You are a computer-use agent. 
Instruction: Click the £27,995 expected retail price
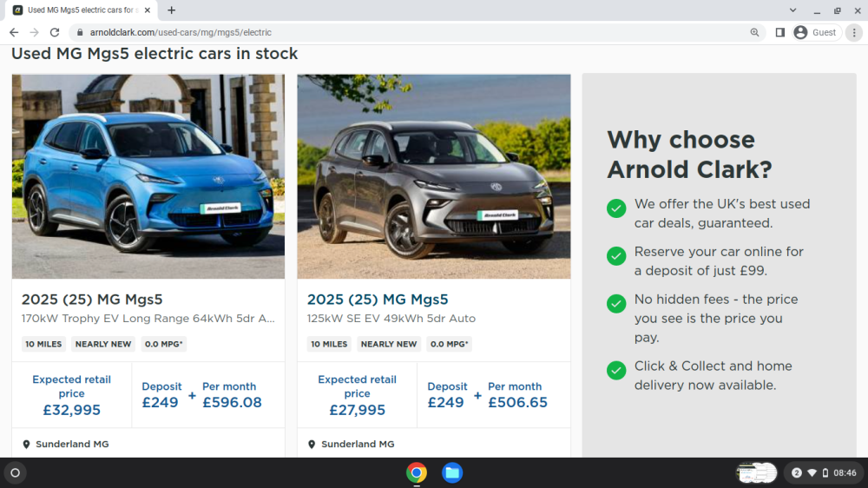tap(357, 410)
